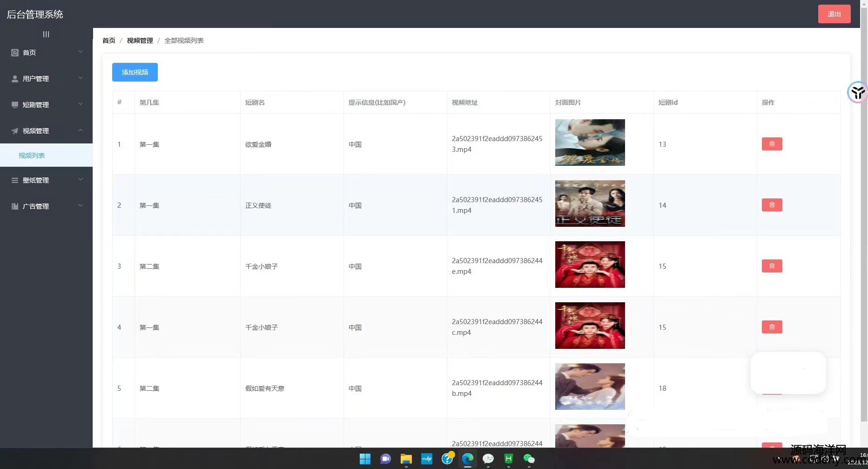The image size is (868, 469).
Task: Delete the 欲爱金婚 video via trash icon
Action: 772,144
